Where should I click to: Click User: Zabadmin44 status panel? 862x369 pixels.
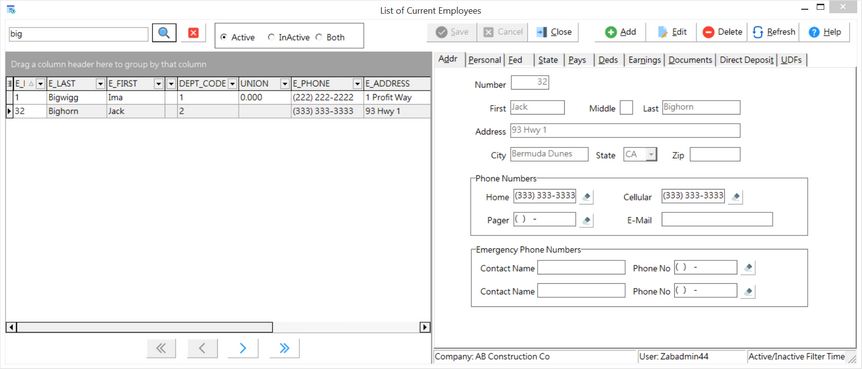click(x=693, y=356)
